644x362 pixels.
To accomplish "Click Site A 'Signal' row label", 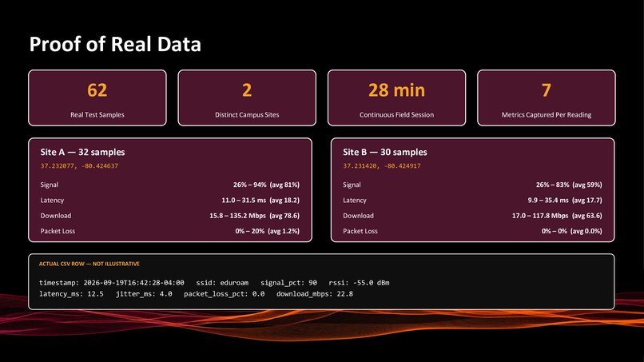I will 50,185.
